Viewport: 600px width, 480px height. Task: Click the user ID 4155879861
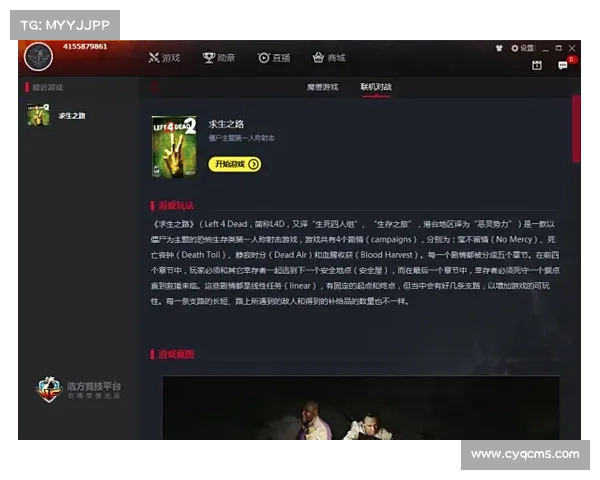click(85, 47)
